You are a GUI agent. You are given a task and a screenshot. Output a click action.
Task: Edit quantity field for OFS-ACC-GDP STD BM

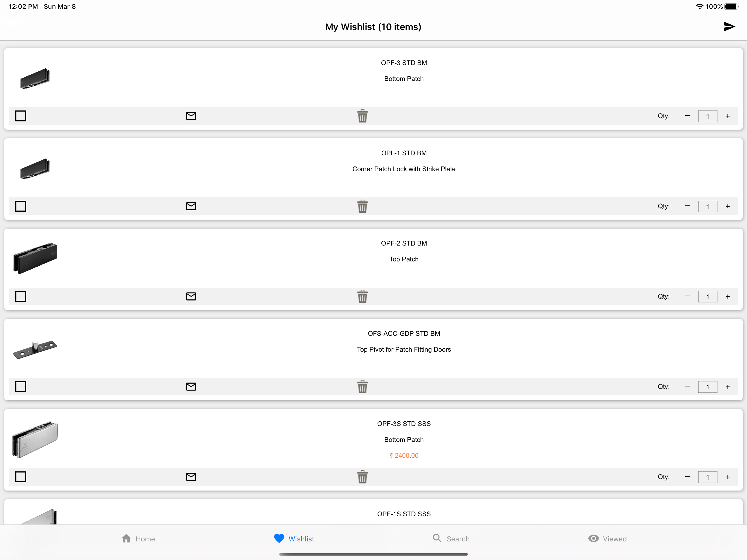tap(707, 387)
